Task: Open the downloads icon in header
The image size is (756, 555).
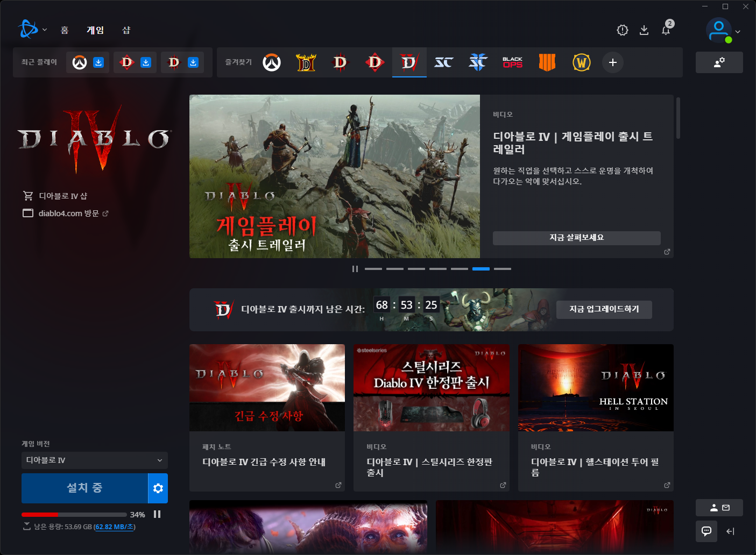Action: (644, 30)
